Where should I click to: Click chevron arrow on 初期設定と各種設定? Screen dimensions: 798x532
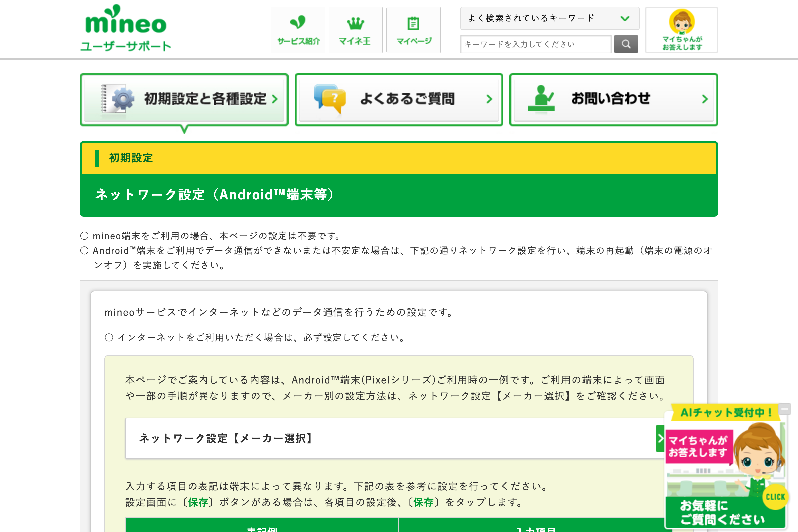point(275,99)
